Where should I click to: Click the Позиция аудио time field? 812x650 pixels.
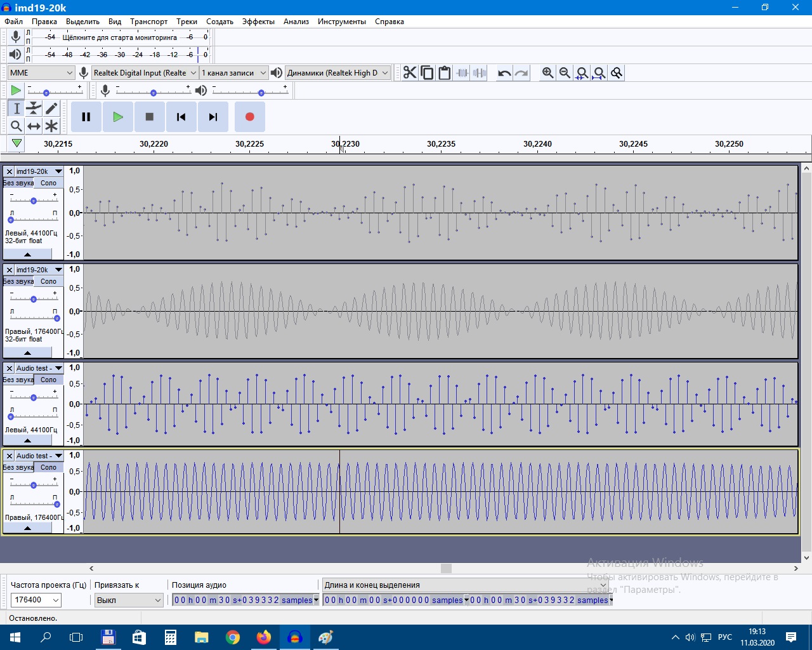click(246, 600)
